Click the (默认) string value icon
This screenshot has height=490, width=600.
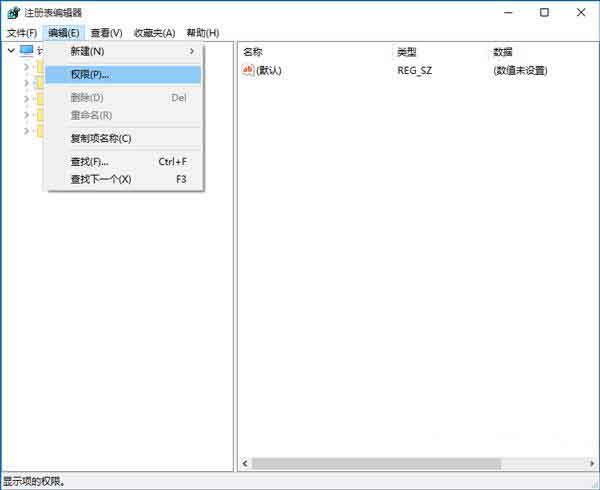[x=248, y=70]
